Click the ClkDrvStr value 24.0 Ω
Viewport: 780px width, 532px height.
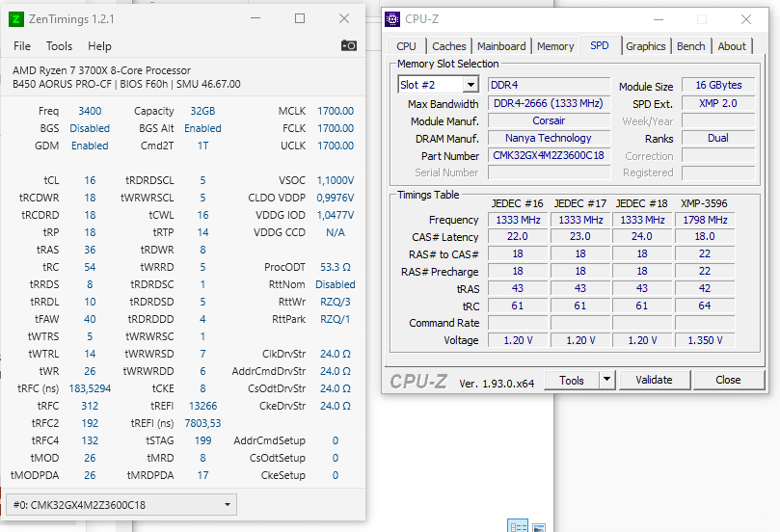point(336,354)
